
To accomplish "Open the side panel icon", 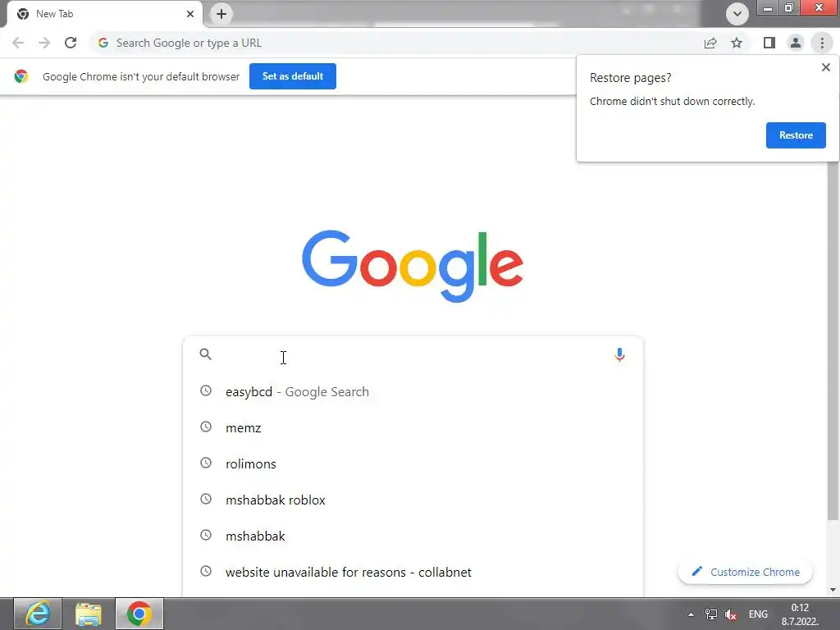I will (769, 43).
